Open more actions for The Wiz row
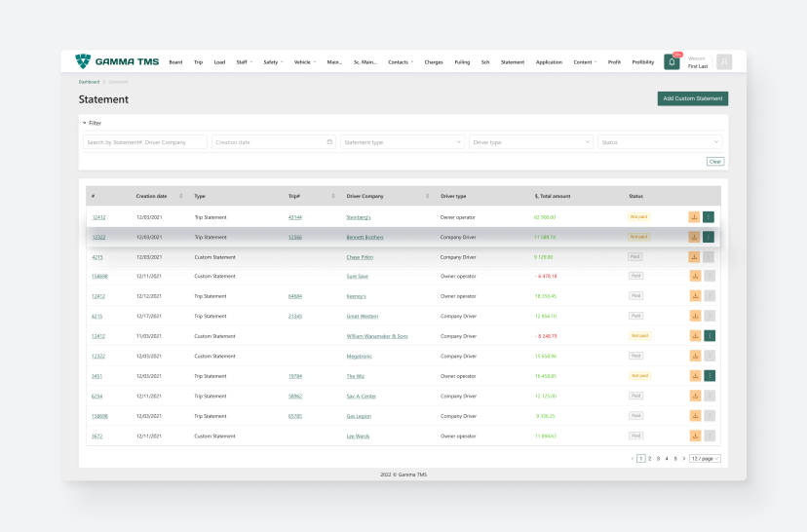The width and height of the screenshot is (807, 532). click(x=709, y=376)
